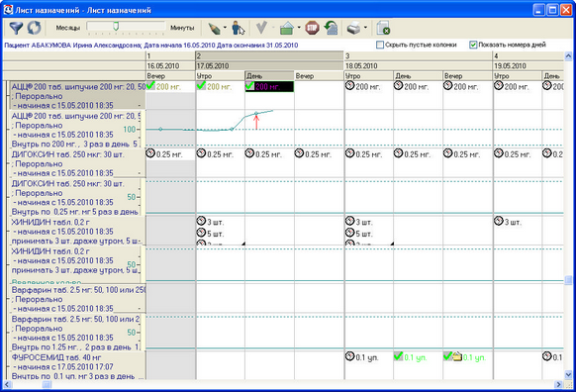Select first АЦЦ 200 таб. шипучие row
The height and width of the screenshot is (392, 576).
77,96
